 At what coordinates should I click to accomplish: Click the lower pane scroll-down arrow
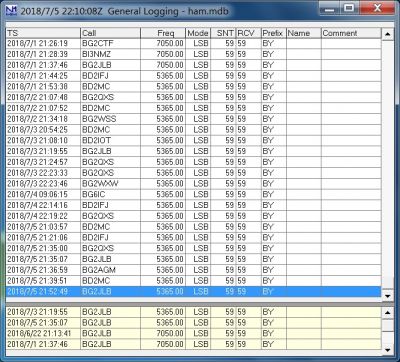pos(387,350)
